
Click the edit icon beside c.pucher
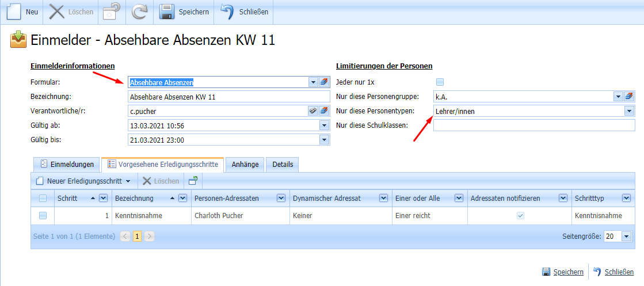[313, 110]
